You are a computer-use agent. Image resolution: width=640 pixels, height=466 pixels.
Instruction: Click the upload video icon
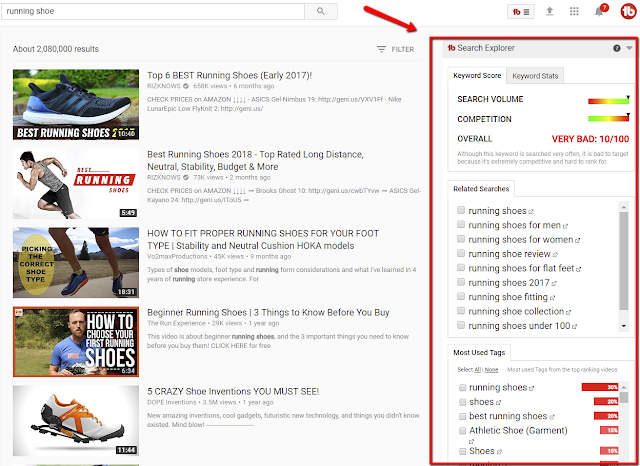[549, 11]
